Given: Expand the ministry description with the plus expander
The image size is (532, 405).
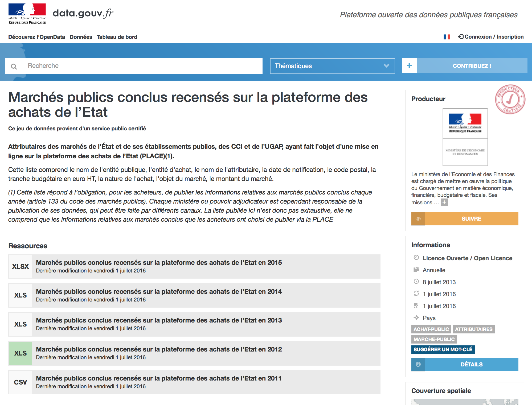Looking at the screenshot, I should pos(445,202).
